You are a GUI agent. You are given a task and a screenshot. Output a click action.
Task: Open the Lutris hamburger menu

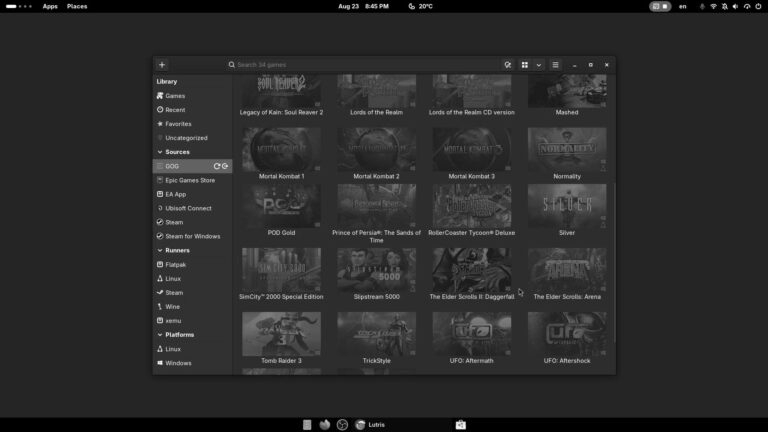pyautogui.click(x=555, y=65)
